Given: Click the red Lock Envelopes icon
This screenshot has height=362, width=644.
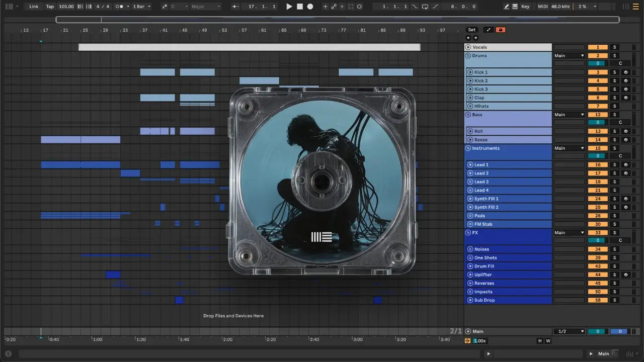Looking at the screenshot, I should [500, 30].
